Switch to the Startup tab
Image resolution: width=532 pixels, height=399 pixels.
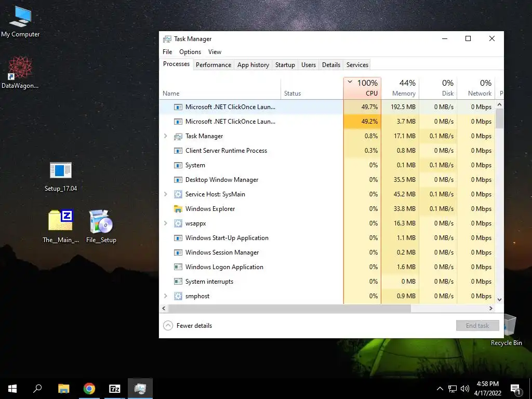[x=285, y=65]
